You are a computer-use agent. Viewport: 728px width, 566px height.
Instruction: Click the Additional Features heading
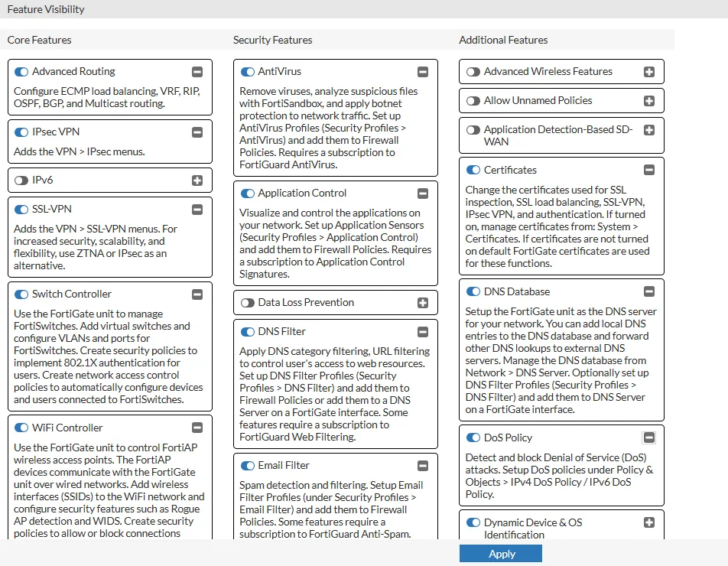click(x=503, y=41)
